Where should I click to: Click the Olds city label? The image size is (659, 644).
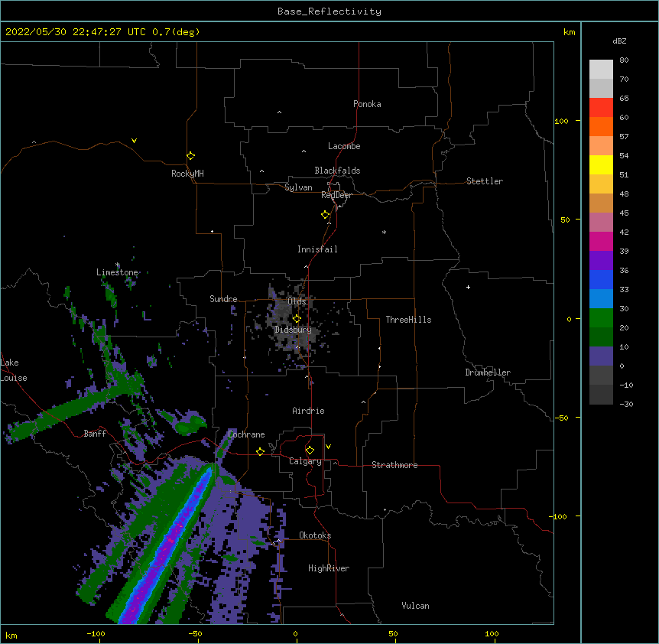point(297,301)
